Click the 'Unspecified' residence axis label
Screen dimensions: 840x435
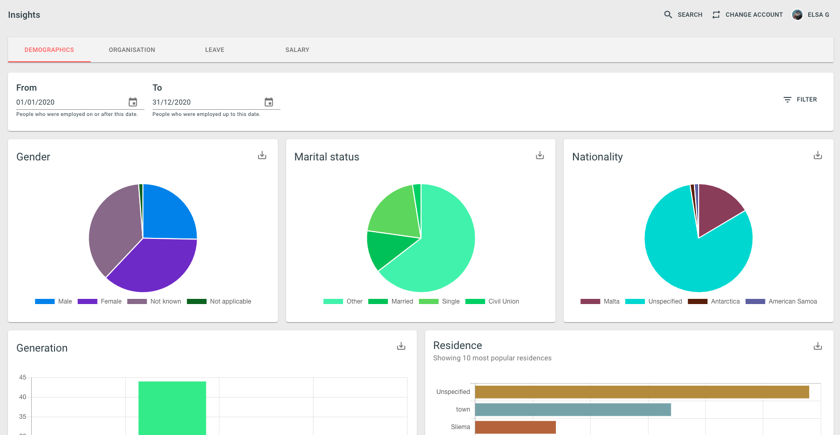tap(453, 392)
